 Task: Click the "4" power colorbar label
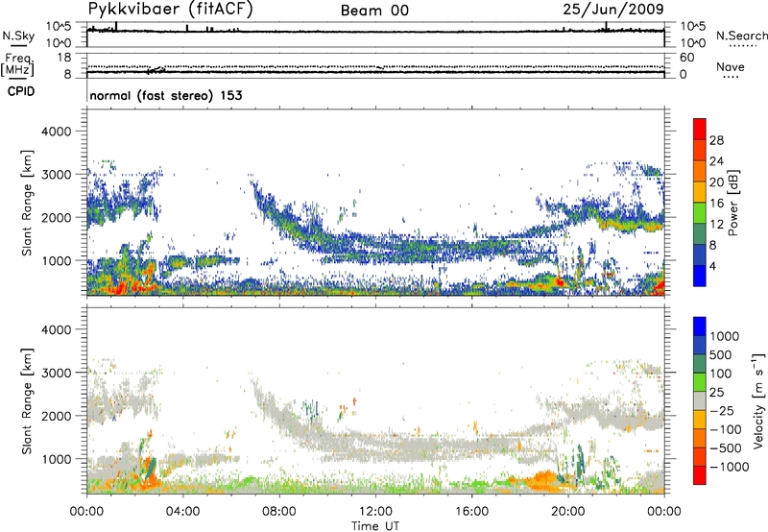(x=712, y=267)
